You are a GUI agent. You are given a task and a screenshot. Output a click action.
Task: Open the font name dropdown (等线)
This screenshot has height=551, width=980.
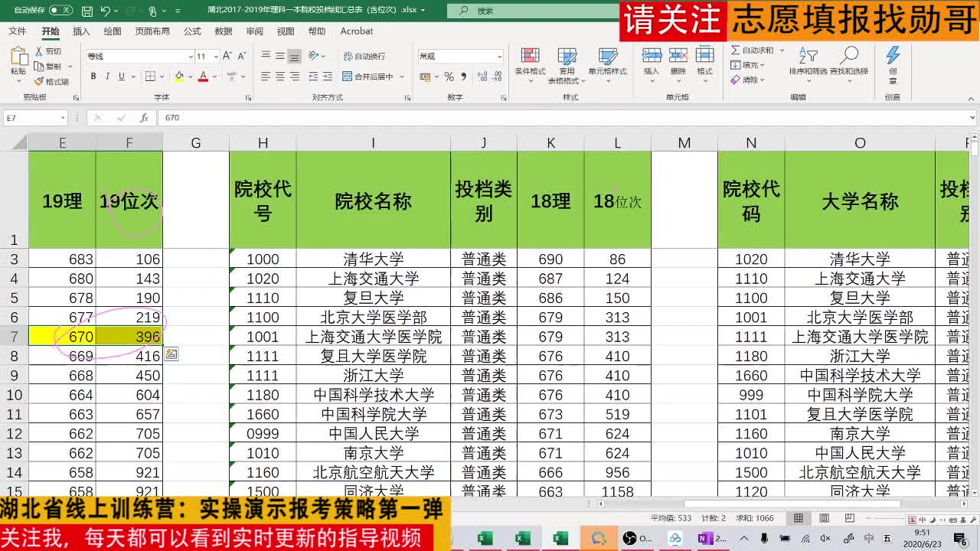pyautogui.click(x=191, y=57)
